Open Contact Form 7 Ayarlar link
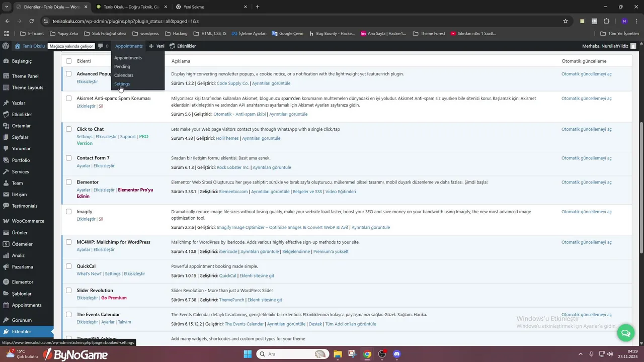This screenshot has height=362, width=644. coord(84,166)
